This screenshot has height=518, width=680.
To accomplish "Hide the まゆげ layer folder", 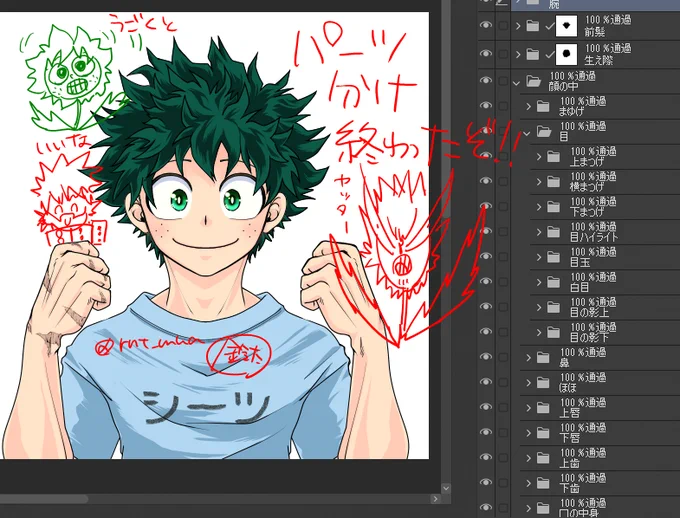I will point(486,106).
